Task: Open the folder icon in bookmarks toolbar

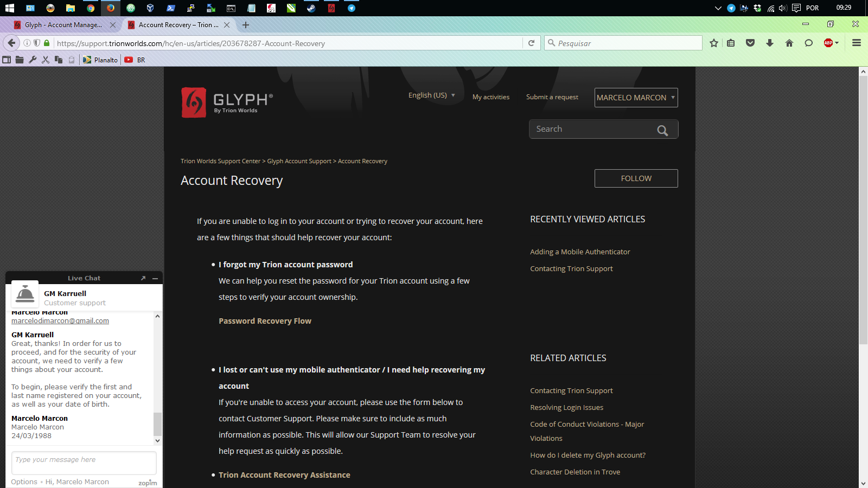Action: (x=20, y=60)
